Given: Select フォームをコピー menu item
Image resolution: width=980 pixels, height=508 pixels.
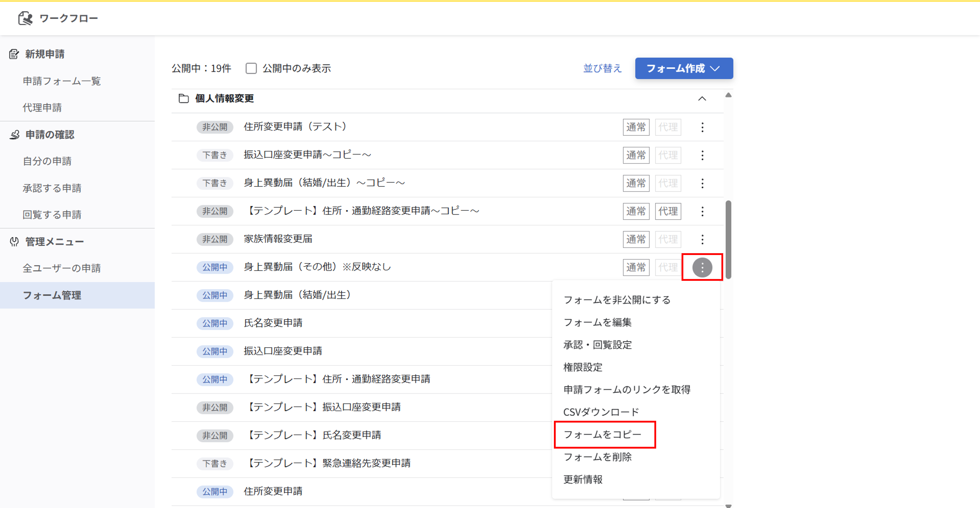Looking at the screenshot, I should 602,434.
